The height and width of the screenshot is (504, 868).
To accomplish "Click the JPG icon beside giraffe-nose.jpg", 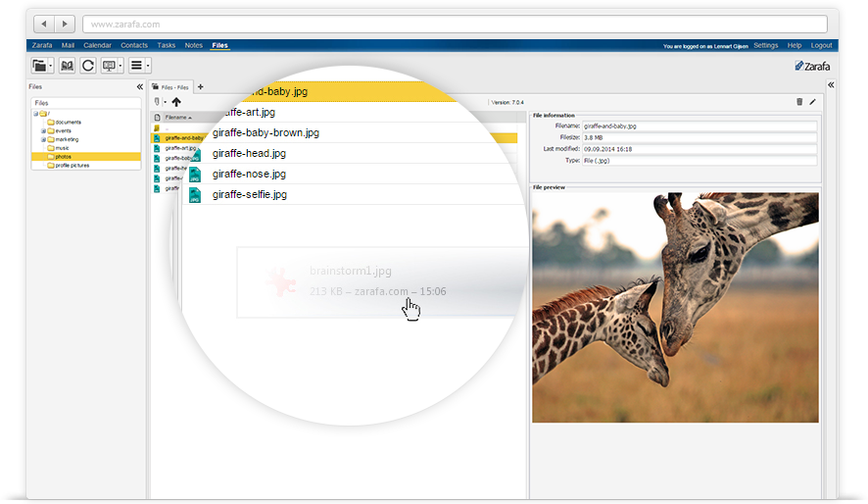I will pyautogui.click(x=195, y=175).
